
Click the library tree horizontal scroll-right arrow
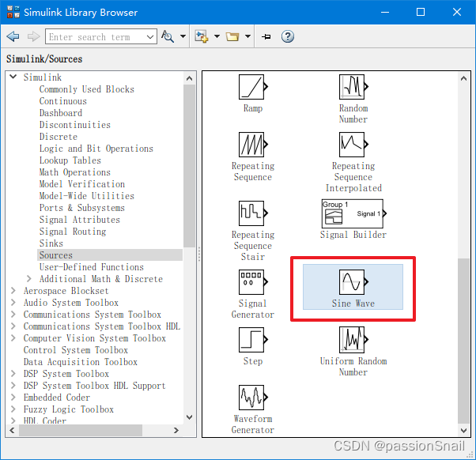point(176,430)
